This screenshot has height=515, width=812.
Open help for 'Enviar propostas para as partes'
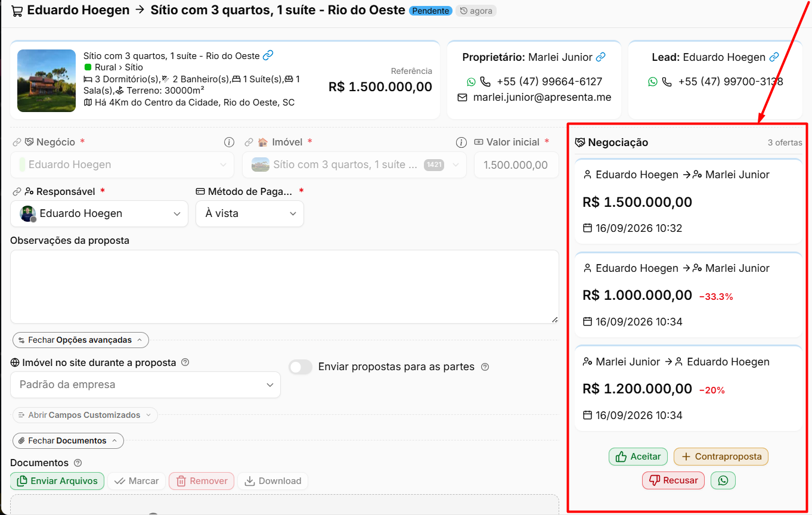click(x=485, y=367)
